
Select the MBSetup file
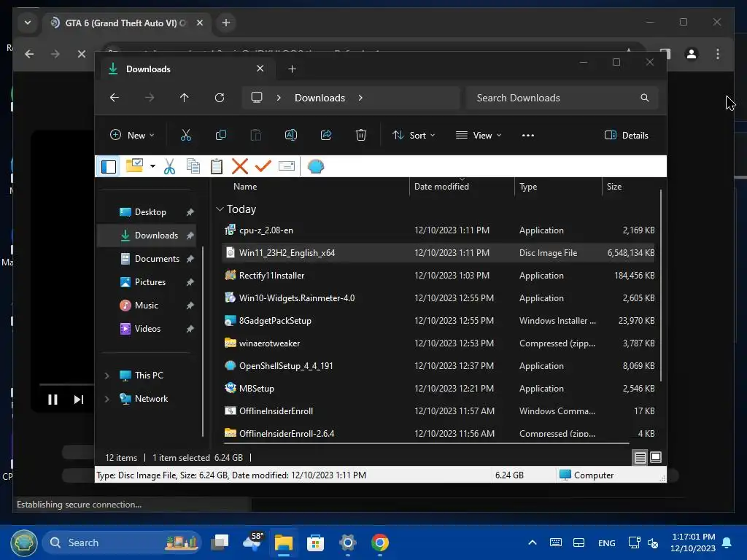click(438, 389)
